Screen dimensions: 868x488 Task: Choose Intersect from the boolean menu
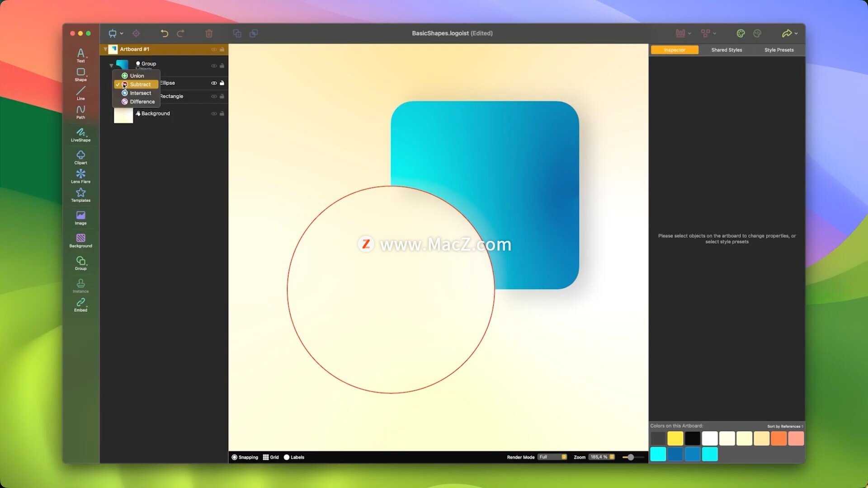tap(140, 93)
